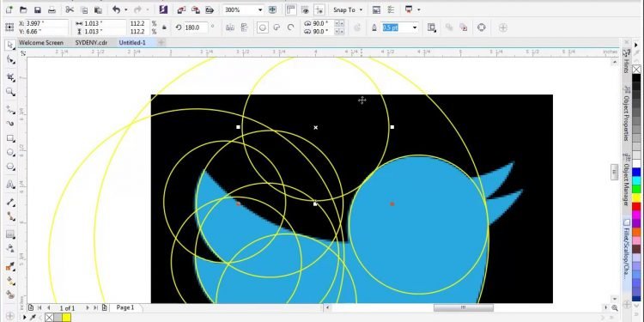Select the Transparency tool
Viewport: 644px width, 322px height.
(x=10, y=249)
